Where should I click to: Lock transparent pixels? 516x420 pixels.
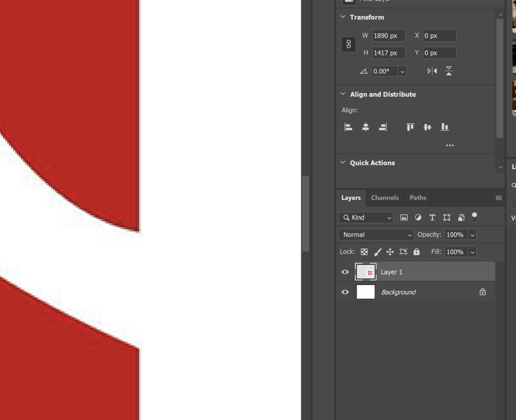364,252
